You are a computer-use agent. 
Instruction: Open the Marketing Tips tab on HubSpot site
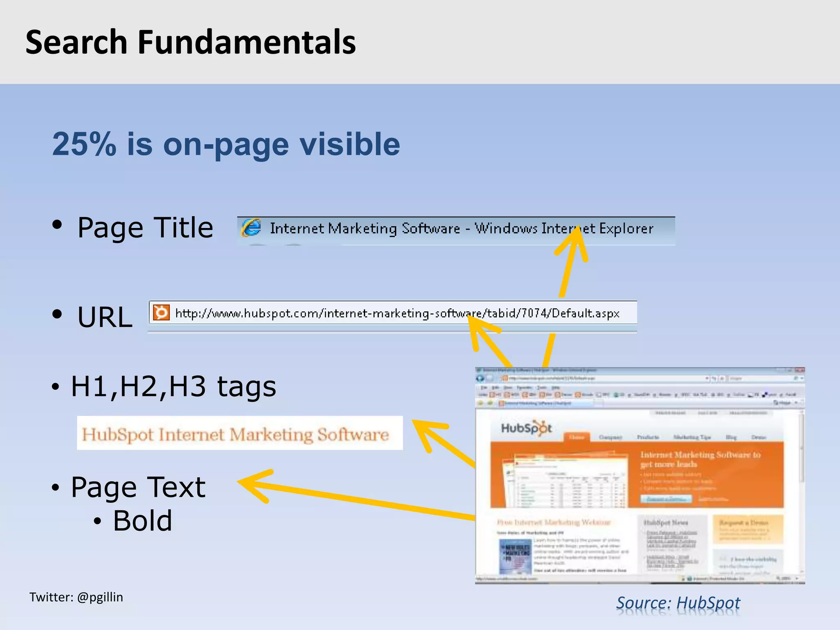coord(692,437)
